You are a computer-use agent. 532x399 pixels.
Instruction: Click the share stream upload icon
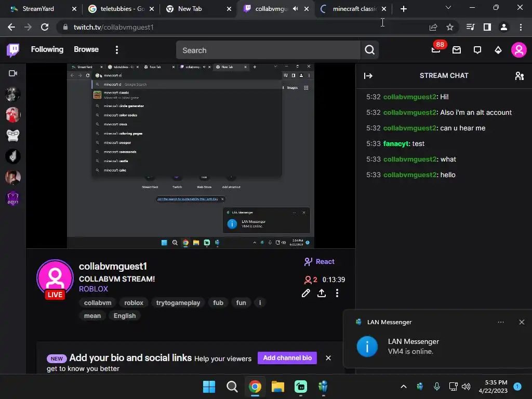[x=321, y=293]
